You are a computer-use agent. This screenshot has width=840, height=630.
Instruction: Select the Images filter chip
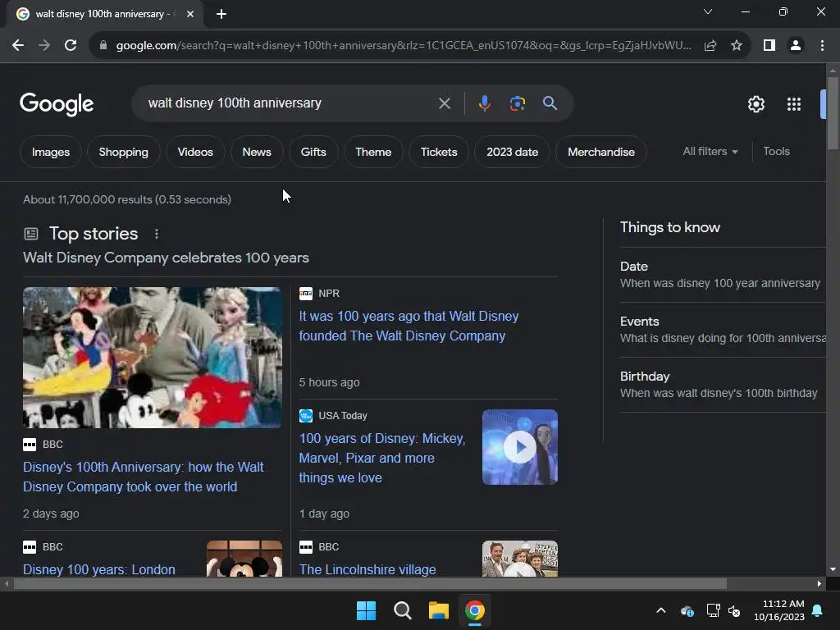tap(51, 152)
